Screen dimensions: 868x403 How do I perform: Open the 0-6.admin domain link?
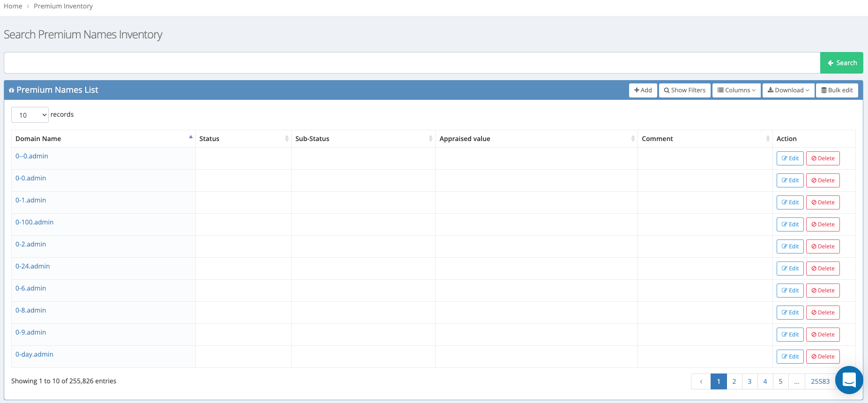click(31, 288)
